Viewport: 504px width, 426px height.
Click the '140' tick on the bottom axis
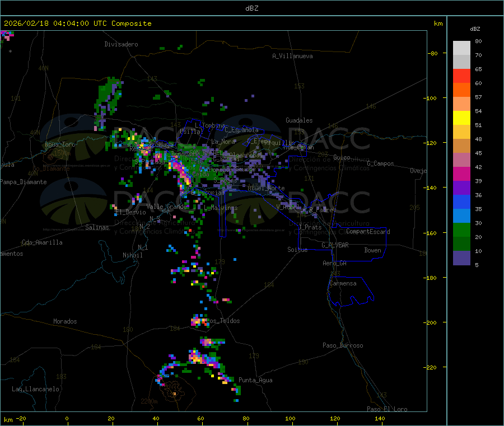tap(380, 418)
